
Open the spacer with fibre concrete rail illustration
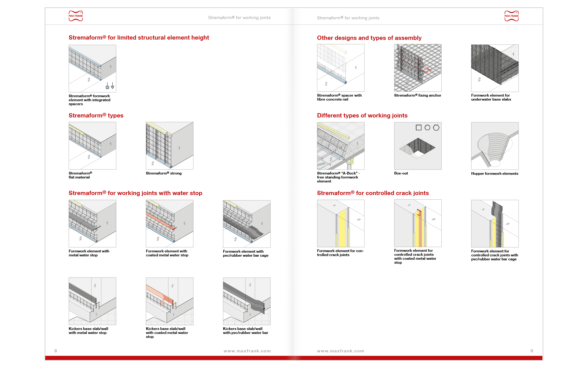point(341,68)
